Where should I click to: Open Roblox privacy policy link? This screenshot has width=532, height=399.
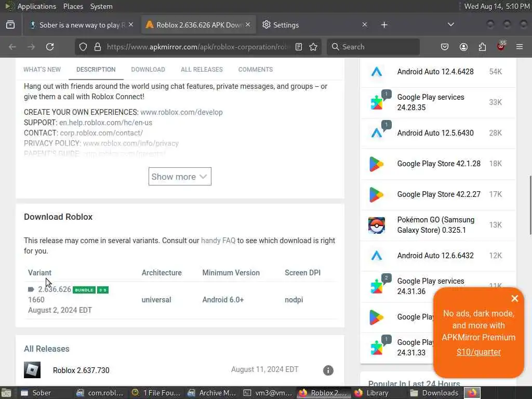[x=130, y=143]
